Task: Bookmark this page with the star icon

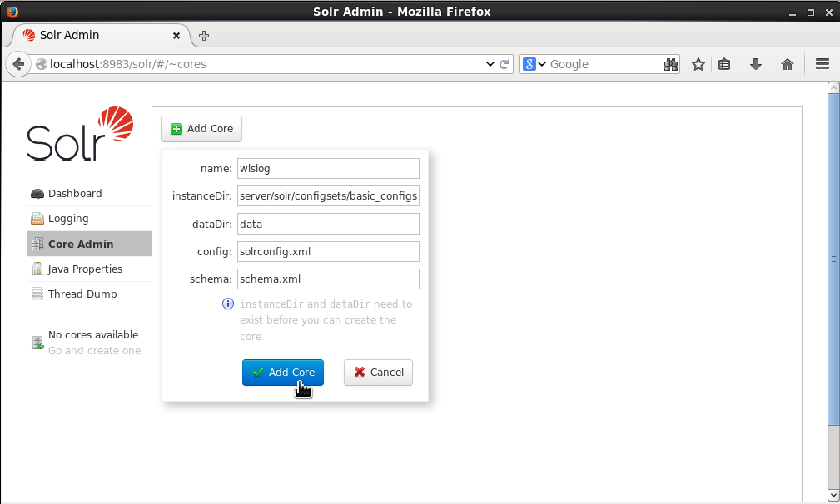Action: (698, 64)
